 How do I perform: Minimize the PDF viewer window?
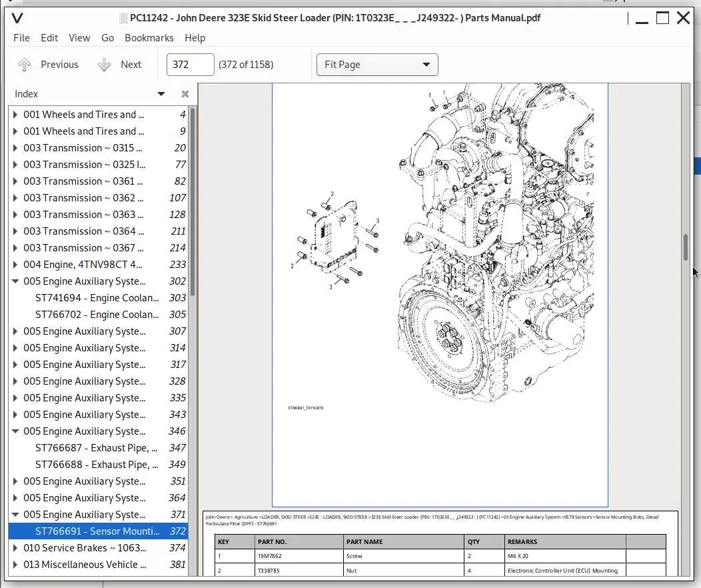pyautogui.click(x=642, y=21)
